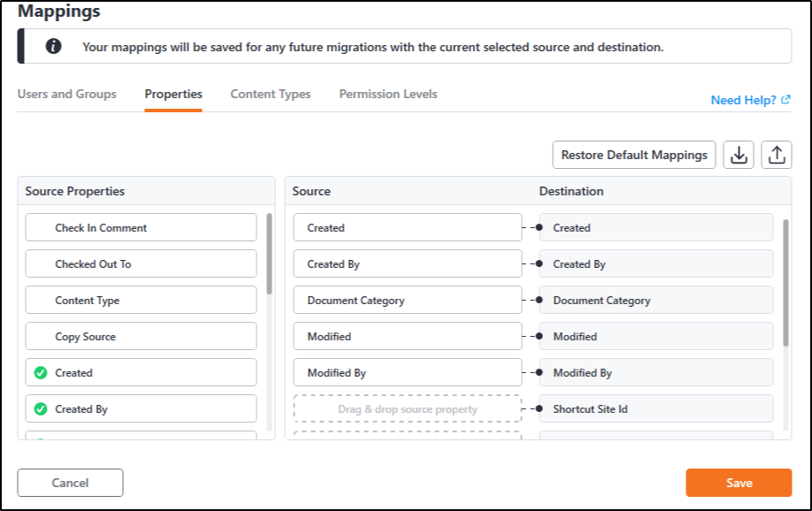
Task: Click the Restore Default Mappings button
Action: [633, 155]
